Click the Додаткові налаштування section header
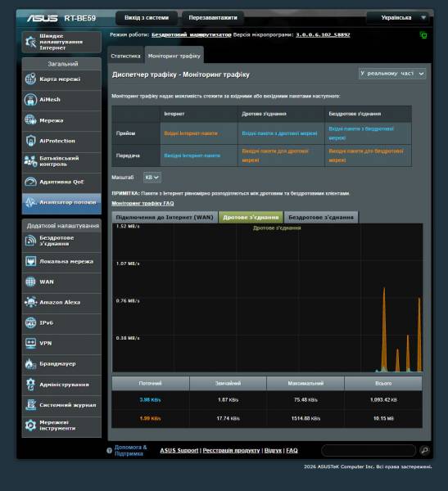This screenshot has height=491, width=448. 61,226
